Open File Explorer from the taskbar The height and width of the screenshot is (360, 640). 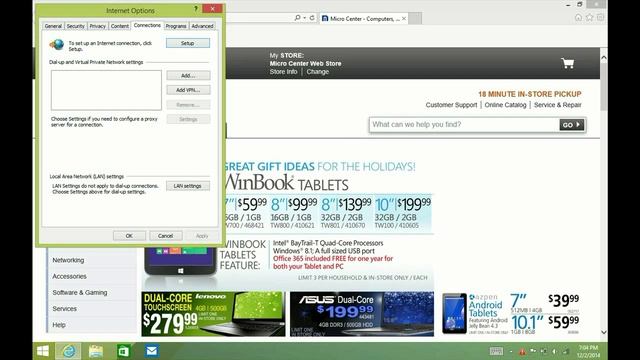coord(96,351)
